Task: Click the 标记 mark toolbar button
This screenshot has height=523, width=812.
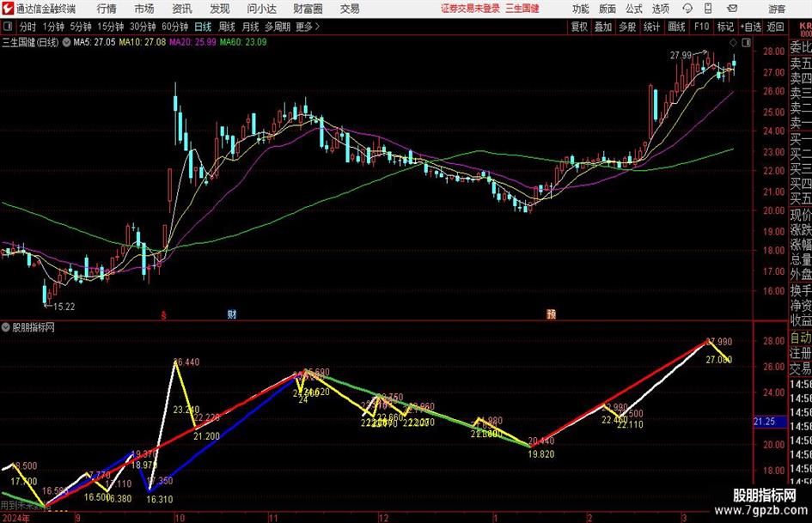Action: (x=725, y=27)
